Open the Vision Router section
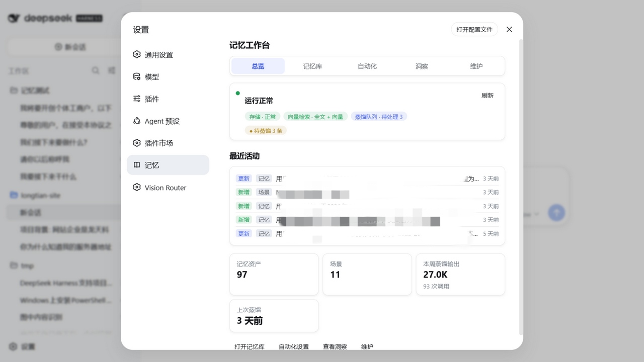The height and width of the screenshot is (362, 644). 168,188
